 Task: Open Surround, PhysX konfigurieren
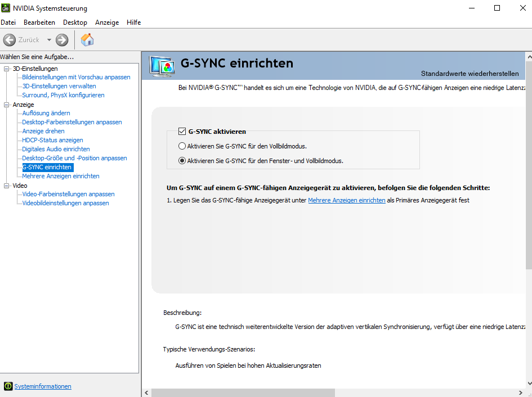click(64, 95)
